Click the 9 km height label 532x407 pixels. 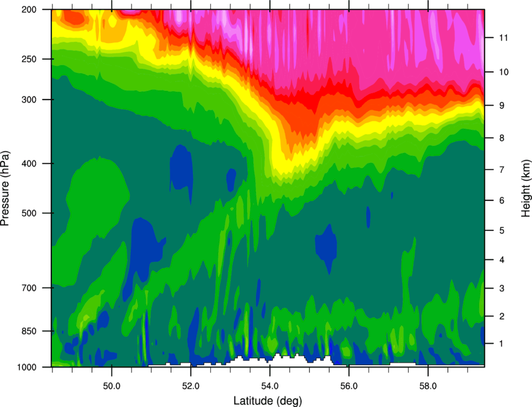(x=502, y=106)
